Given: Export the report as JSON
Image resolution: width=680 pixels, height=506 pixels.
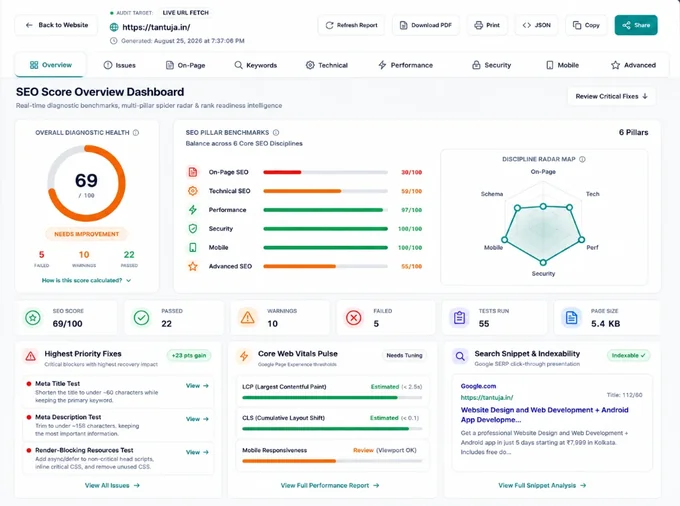Looking at the screenshot, I should [537, 25].
